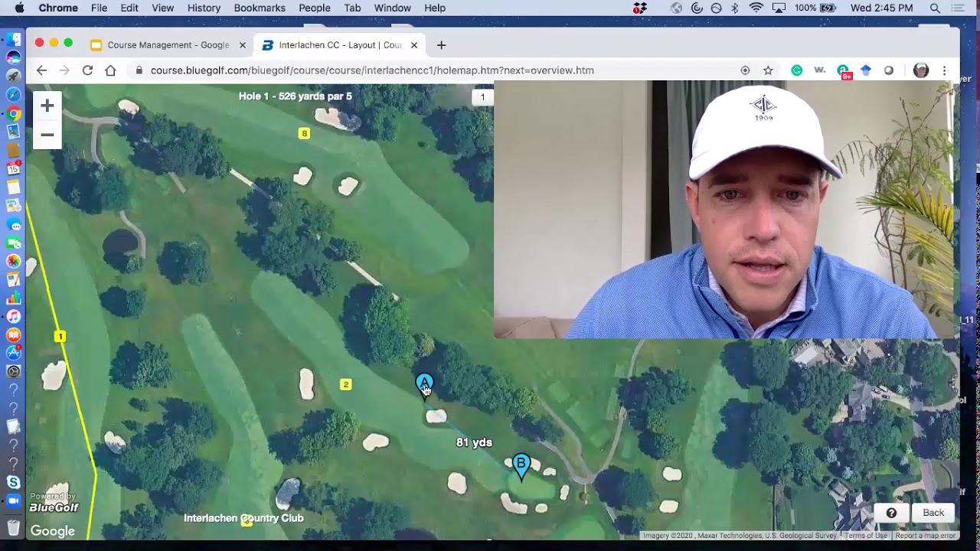
Task: Open Notification Center
Action: coord(958,8)
